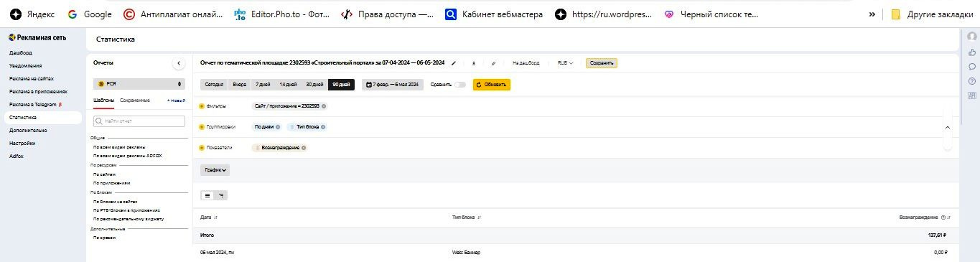The image size is (980, 262).
Task: Open the Кабинет вебмастера bookmark
Action: (x=494, y=14)
